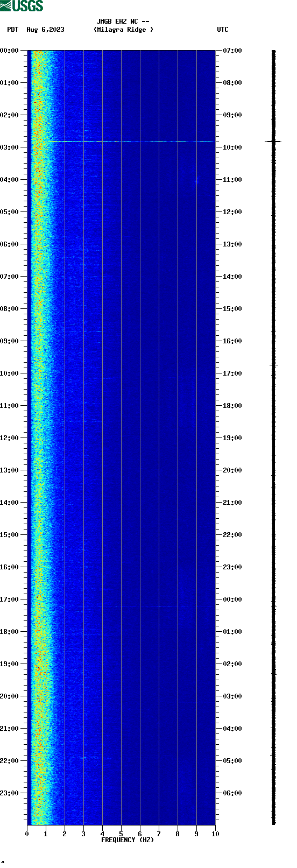Image resolution: width=297 pixels, height=868 pixels.
Task: Click the 10:00 UTC time label
Action: 232,147
